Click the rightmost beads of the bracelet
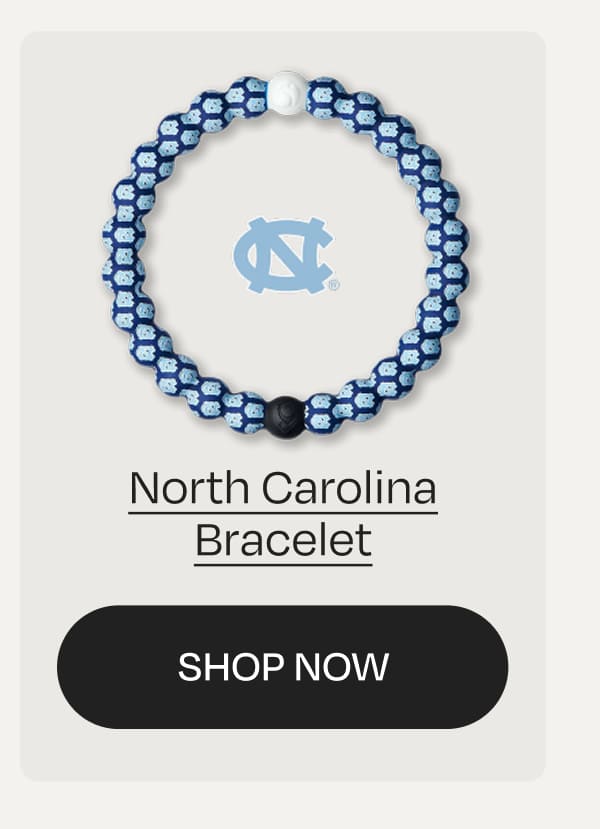Viewport: 600px width, 829px height. pos(447,255)
